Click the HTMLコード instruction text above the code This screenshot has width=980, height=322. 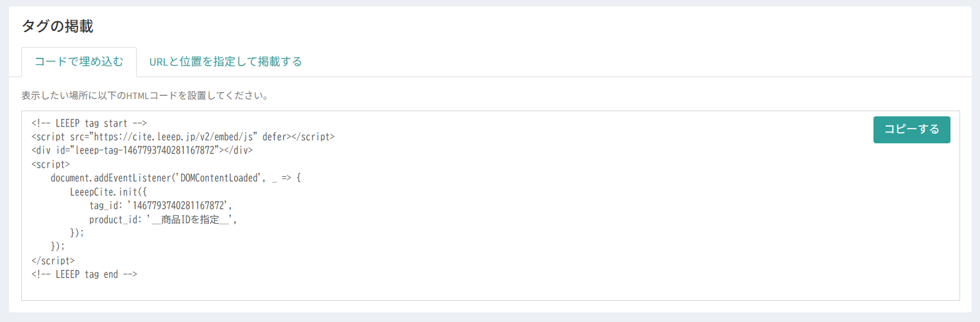[144, 96]
